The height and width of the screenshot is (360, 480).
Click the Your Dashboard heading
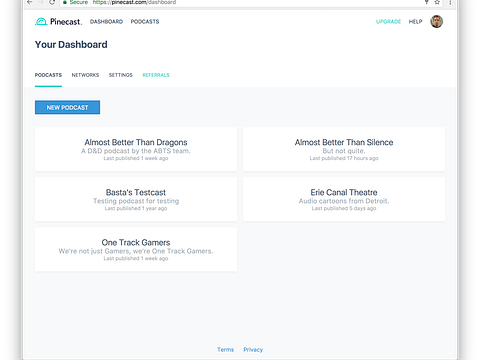(x=71, y=45)
